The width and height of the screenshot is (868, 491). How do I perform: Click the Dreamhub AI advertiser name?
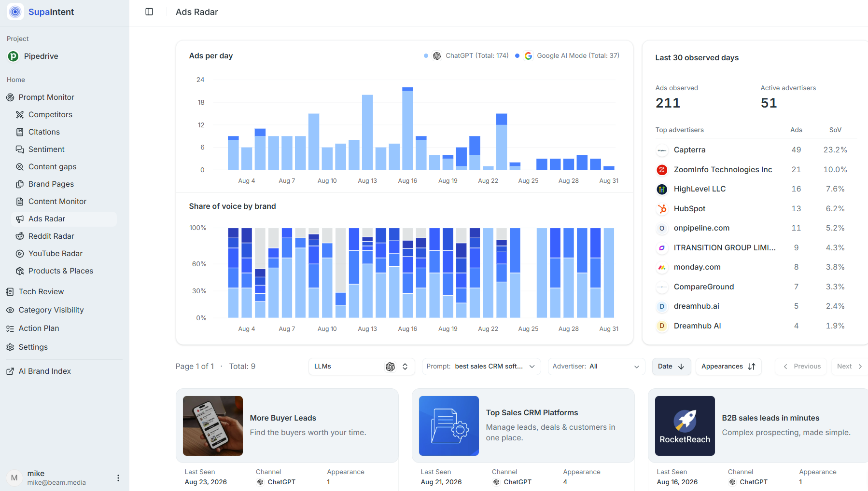coord(698,326)
